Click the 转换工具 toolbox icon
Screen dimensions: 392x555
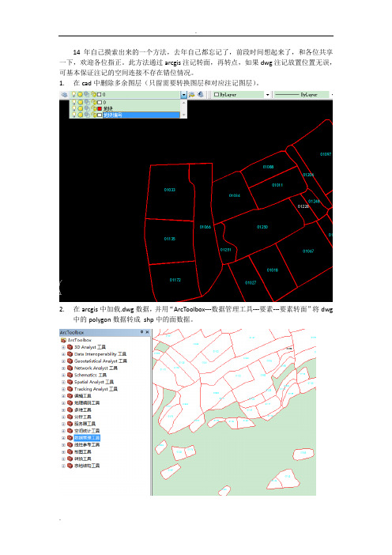click(x=70, y=459)
